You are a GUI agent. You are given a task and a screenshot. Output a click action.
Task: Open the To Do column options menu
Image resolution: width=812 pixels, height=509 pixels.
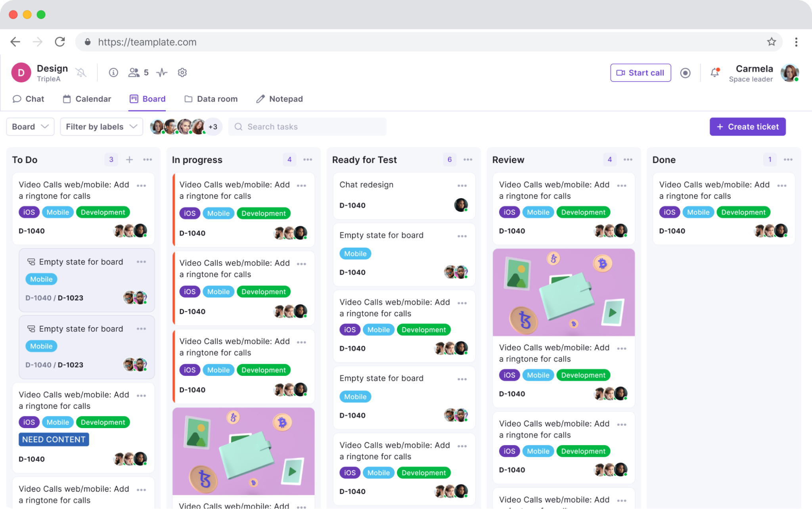tap(147, 159)
